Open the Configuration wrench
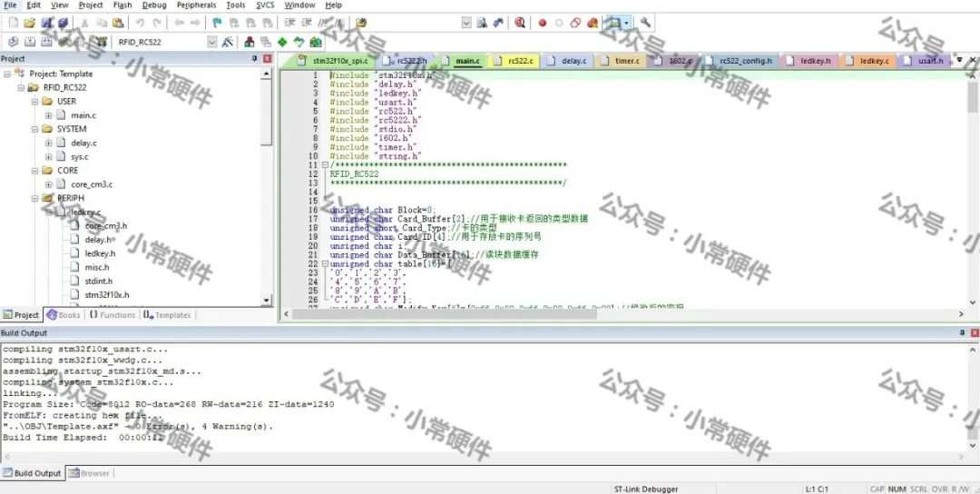The width and height of the screenshot is (980, 494). coord(646,23)
